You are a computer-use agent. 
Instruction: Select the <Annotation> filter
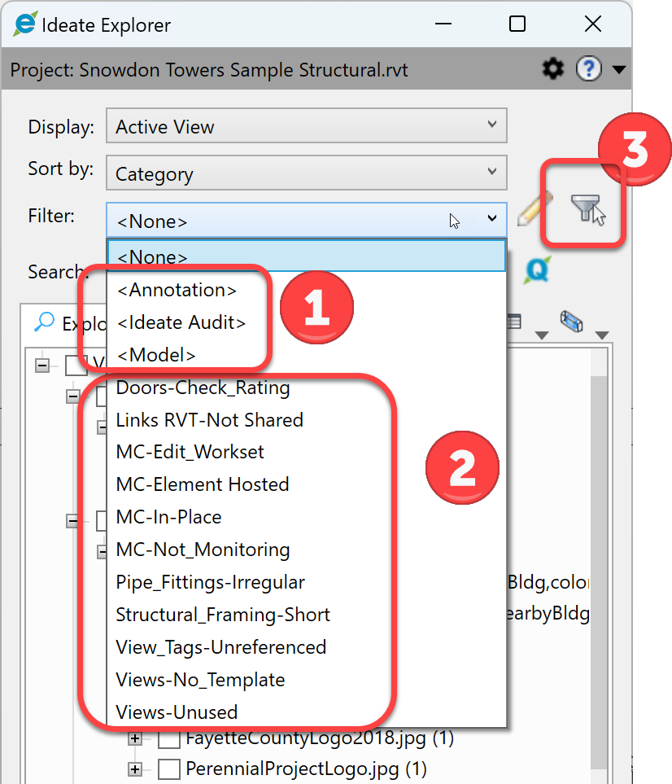coord(307,290)
